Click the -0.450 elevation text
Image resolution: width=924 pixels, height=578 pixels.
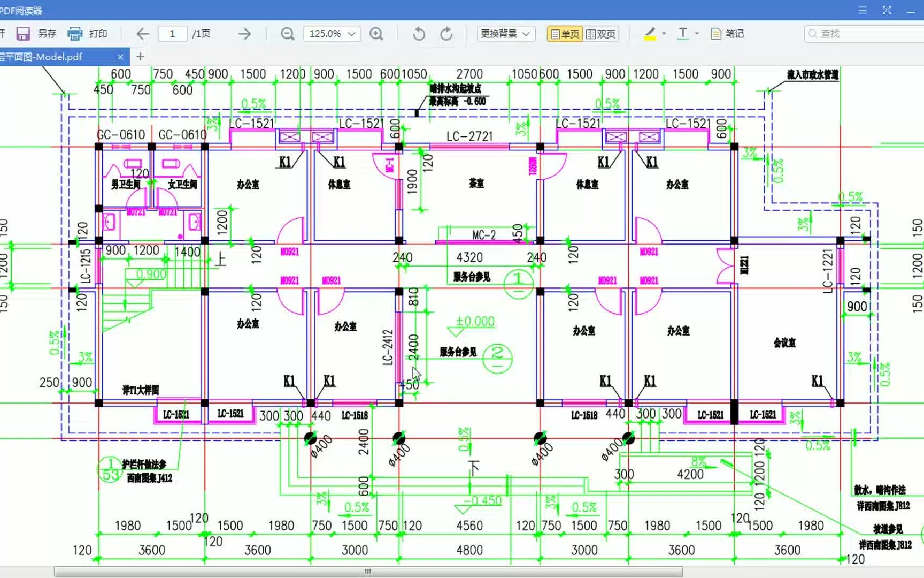[x=482, y=500]
